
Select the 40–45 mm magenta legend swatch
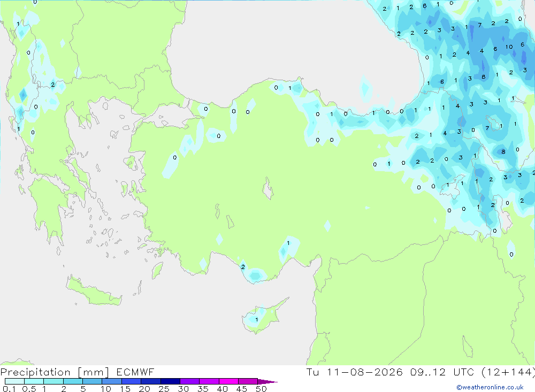(228, 381)
